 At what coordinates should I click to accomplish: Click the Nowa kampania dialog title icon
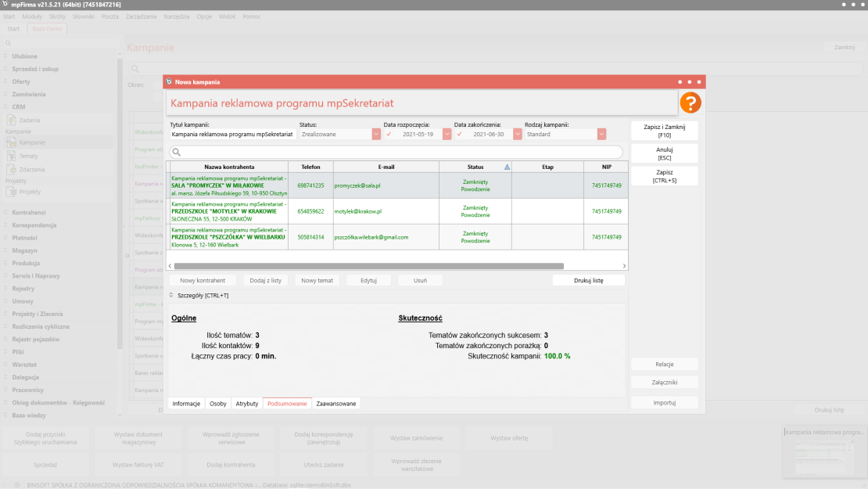[x=169, y=81]
